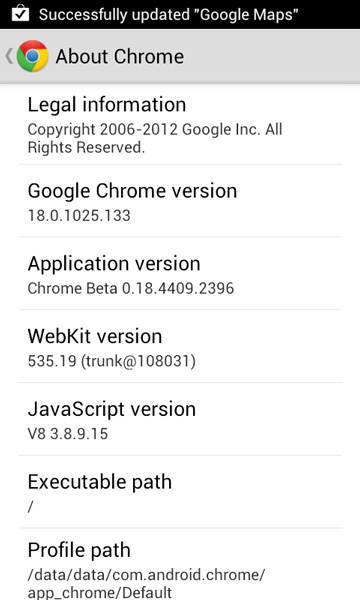Viewport: 360px width, 600px height.
Task: Tap the gray action bar header
Action: point(180,56)
